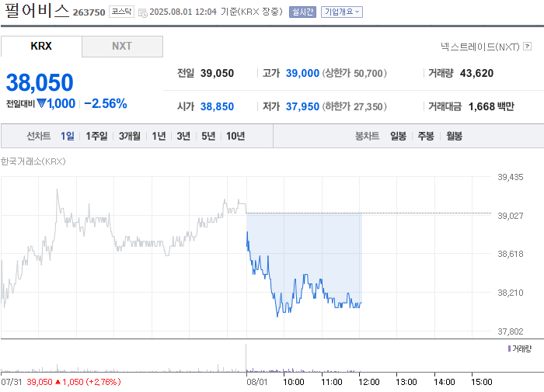Screen dimensions: 544x392
Task: Click the 38,210 y-axis label
Action: (x=511, y=293)
